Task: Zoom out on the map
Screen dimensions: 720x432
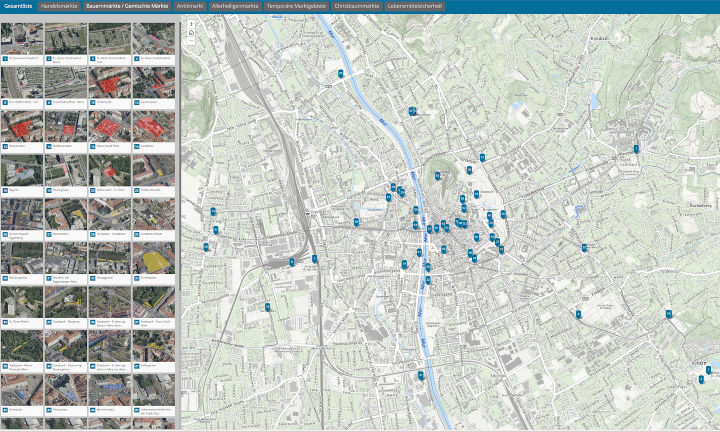Action: pos(191,41)
